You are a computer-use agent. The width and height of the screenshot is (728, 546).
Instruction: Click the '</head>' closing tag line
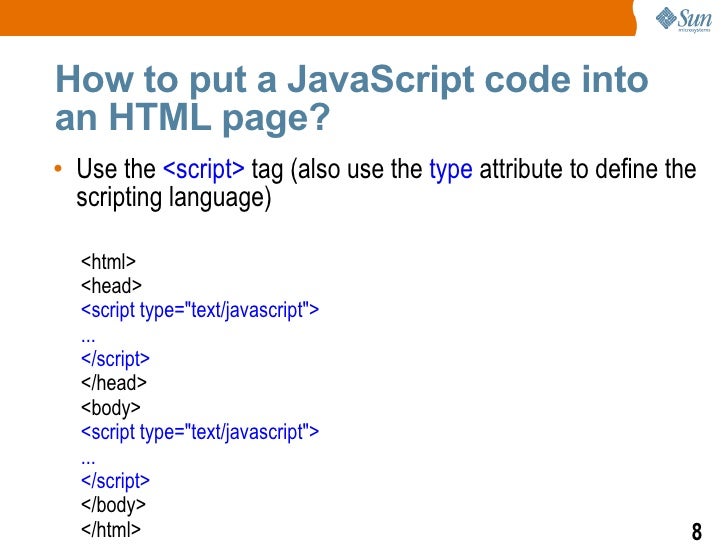pos(114,383)
